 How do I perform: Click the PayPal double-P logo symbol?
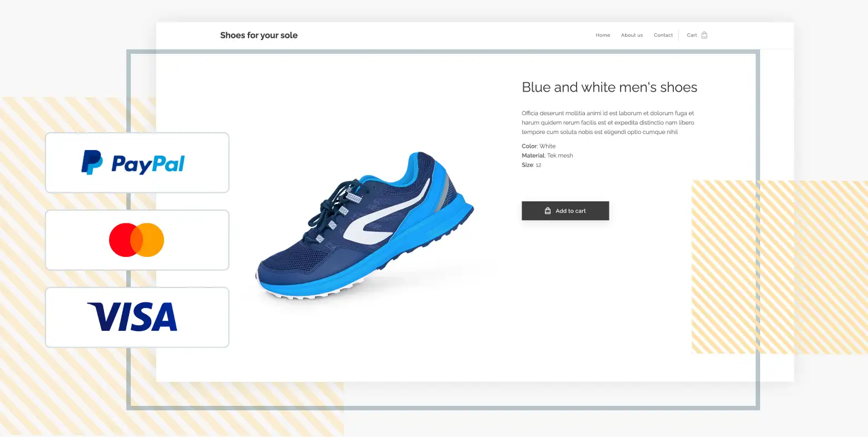(x=92, y=162)
